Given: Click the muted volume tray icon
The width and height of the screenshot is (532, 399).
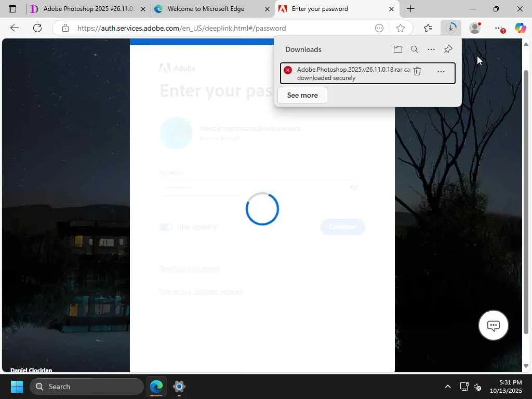Looking at the screenshot, I should 477,387.
